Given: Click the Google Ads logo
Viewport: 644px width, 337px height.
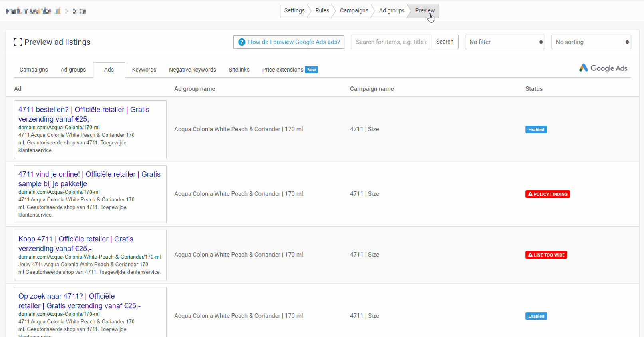Looking at the screenshot, I should coord(603,68).
